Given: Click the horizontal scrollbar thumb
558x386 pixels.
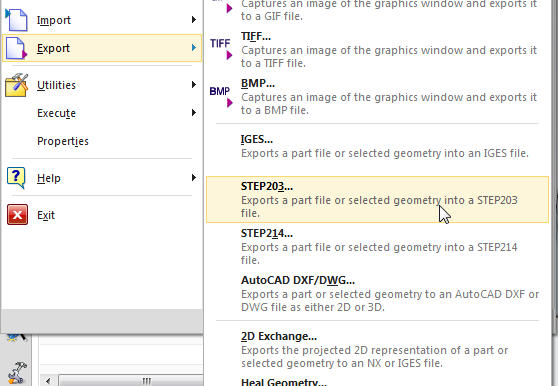Looking at the screenshot, I should pyautogui.click(x=131, y=381).
